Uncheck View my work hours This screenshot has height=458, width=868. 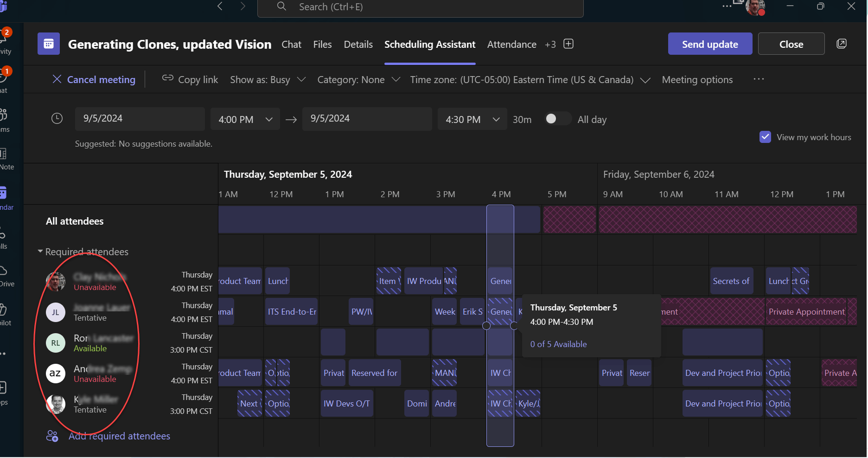click(765, 137)
